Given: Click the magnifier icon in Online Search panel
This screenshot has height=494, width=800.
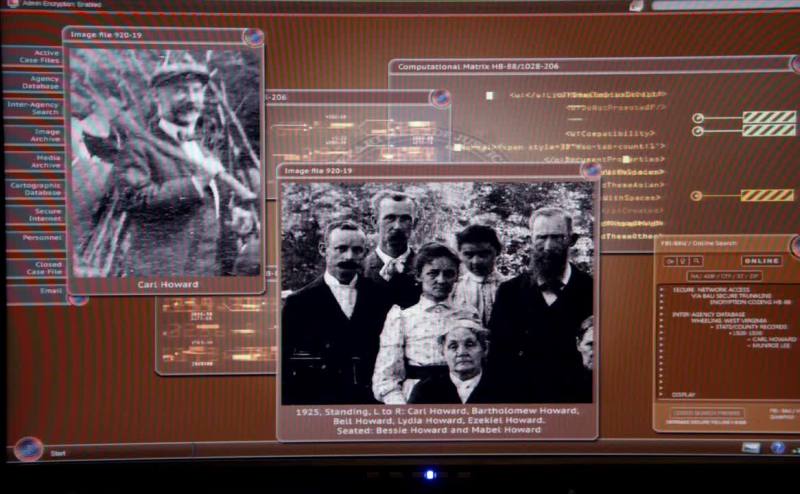Looking at the screenshot, I should click(x=695, y=261).
